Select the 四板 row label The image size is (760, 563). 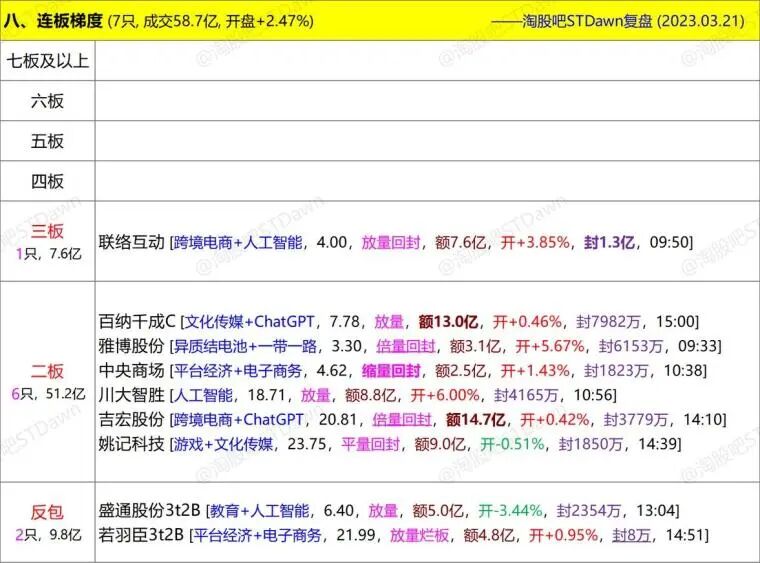tap(48, 181)
